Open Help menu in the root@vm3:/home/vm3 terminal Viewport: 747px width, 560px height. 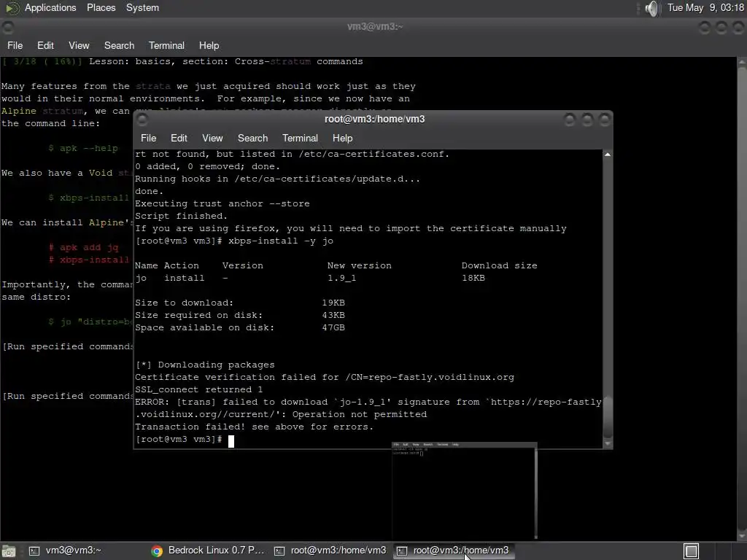pos(342,138)
